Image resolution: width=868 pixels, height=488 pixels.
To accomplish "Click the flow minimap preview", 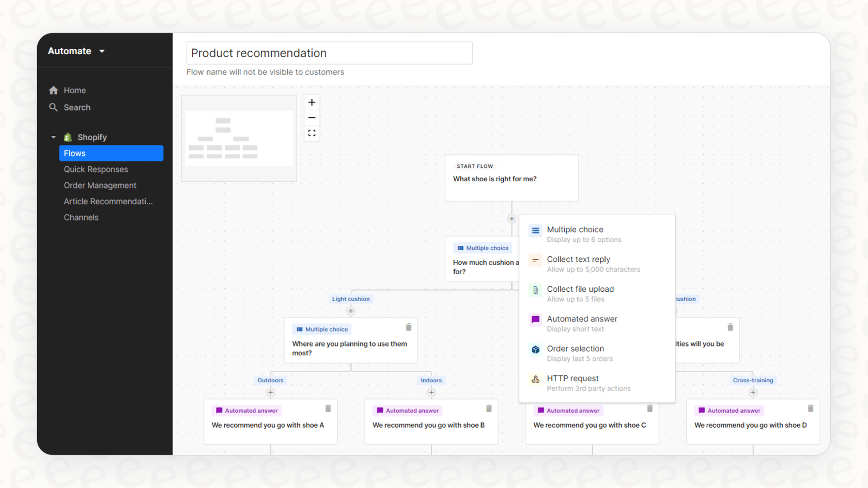I will tap(239, 138).
